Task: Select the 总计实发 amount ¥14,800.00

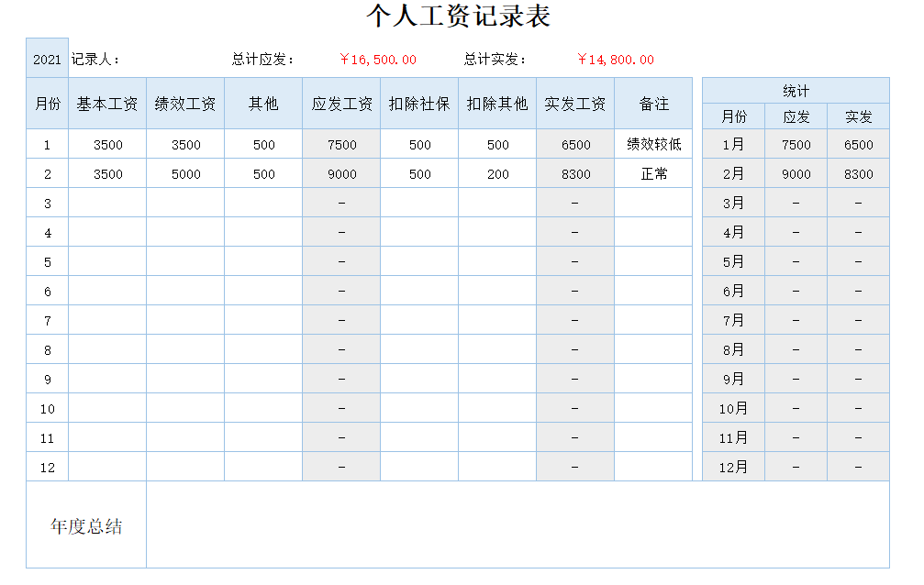Action: [616, 60]
